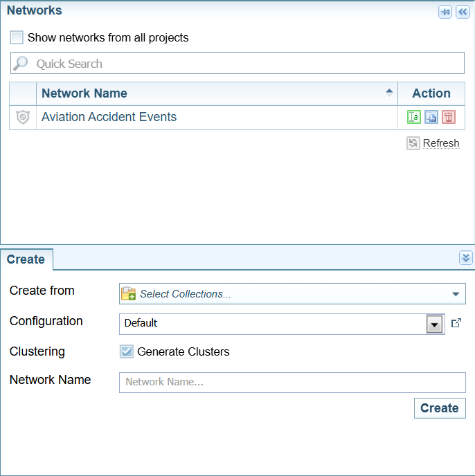Expand the Configuration Default dropdown arrow
The width and height of the screenshot is (475, 476).
pos(435,324)
